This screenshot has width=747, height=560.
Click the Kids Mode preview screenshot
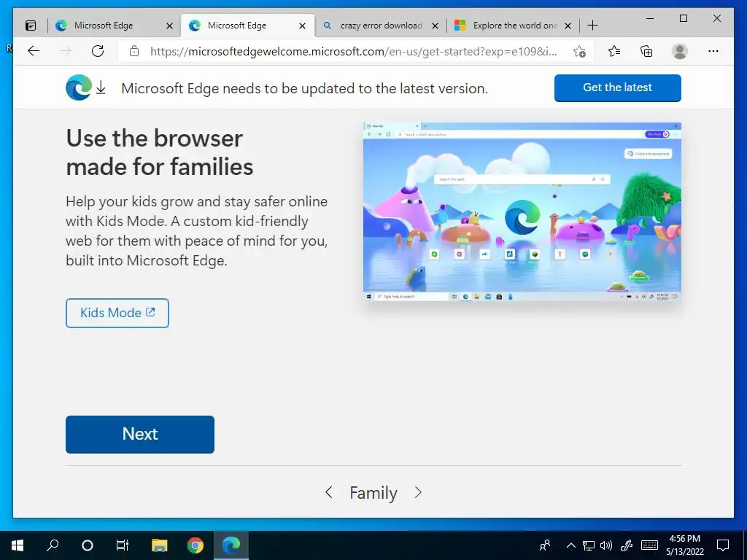pos(522,212)
